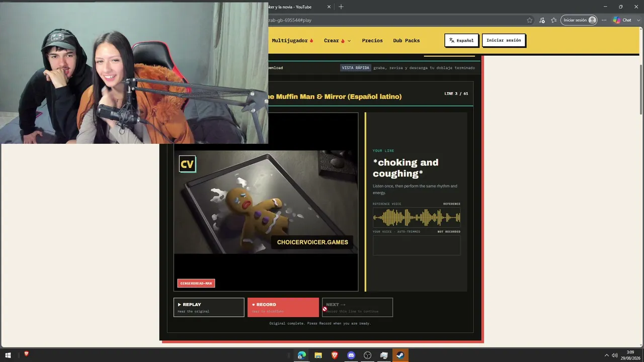Open the Copilot Chat button
The image size is (644, 362).
tap(622, 20)
